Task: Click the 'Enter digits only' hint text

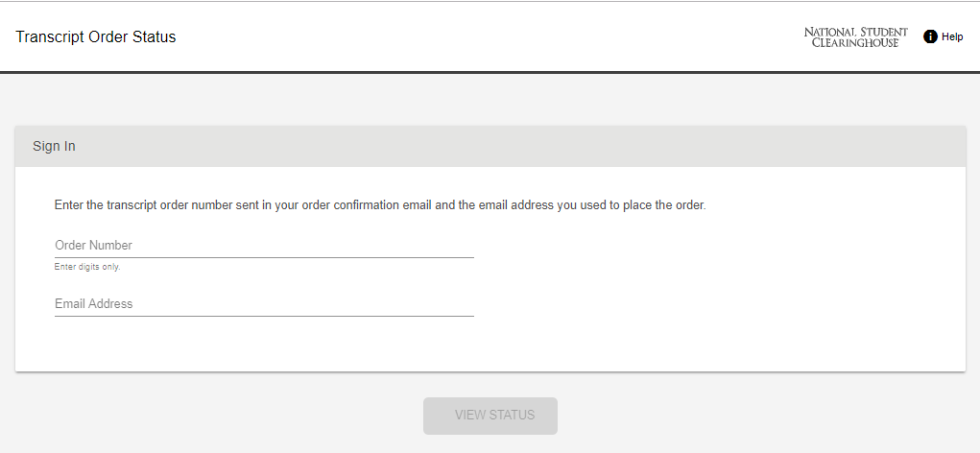Action: tap(87, 267)
